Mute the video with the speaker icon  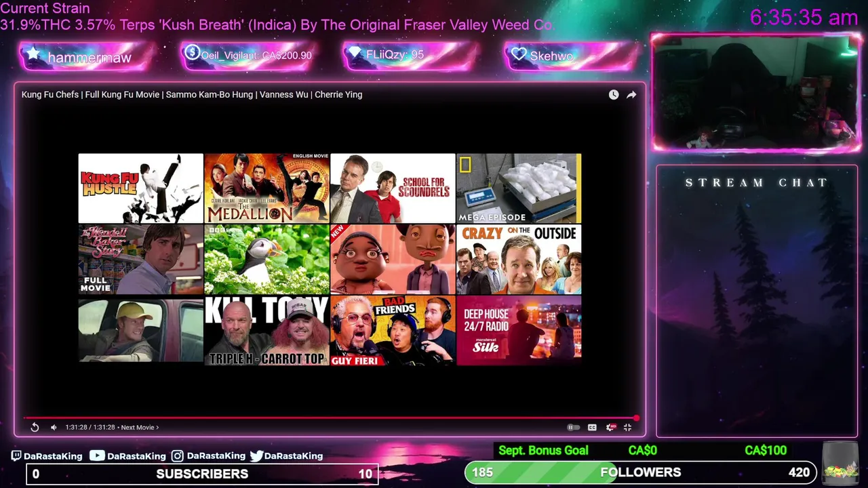[54, 427]
